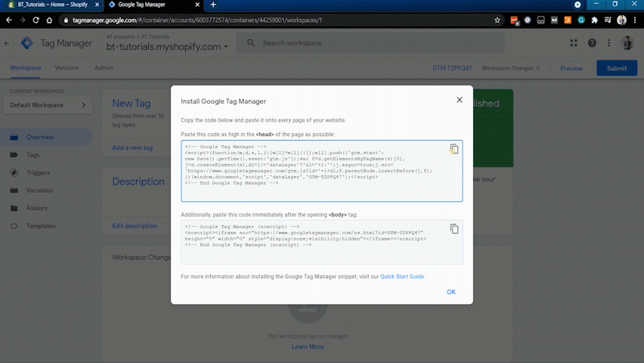
Task: Click the chrome circular icon near window controls
Action: tap(577, 5)
